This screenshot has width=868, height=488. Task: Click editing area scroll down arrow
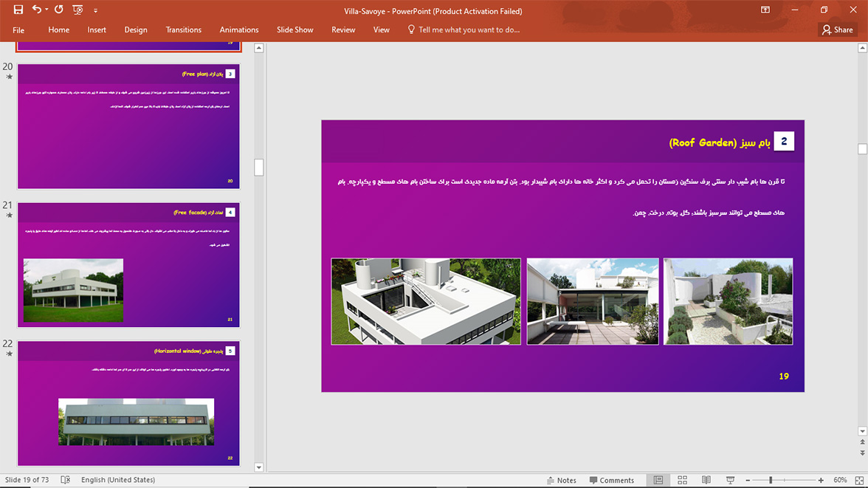click(862, 431)
